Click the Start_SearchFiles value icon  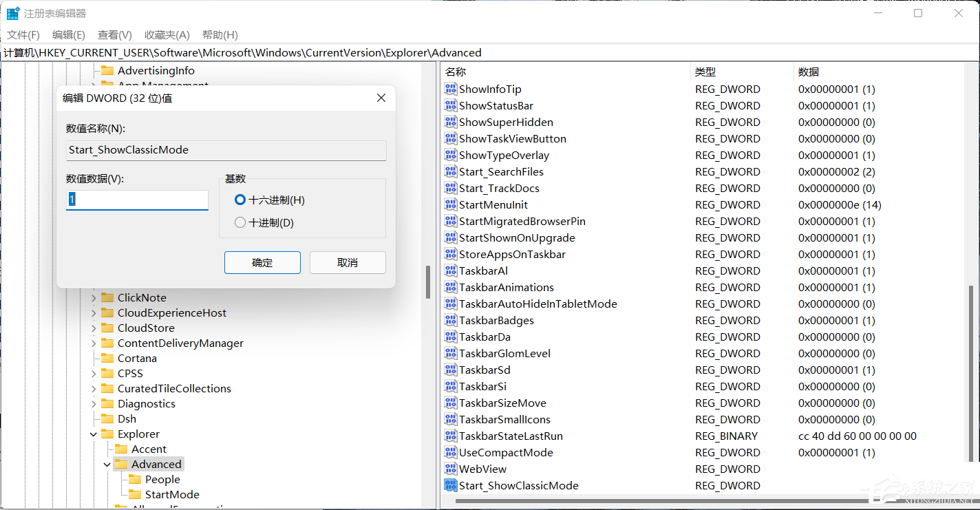pos(451,171)
